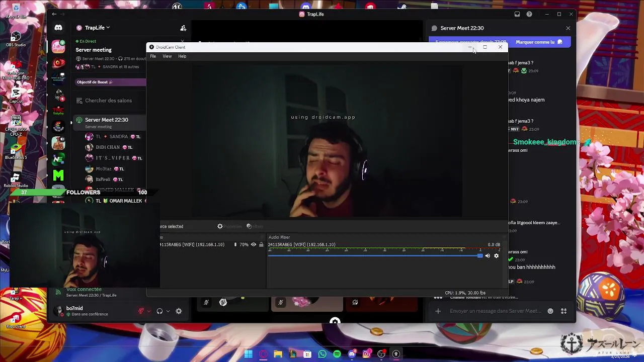Open Discord user settings gear

coord(179,311)
